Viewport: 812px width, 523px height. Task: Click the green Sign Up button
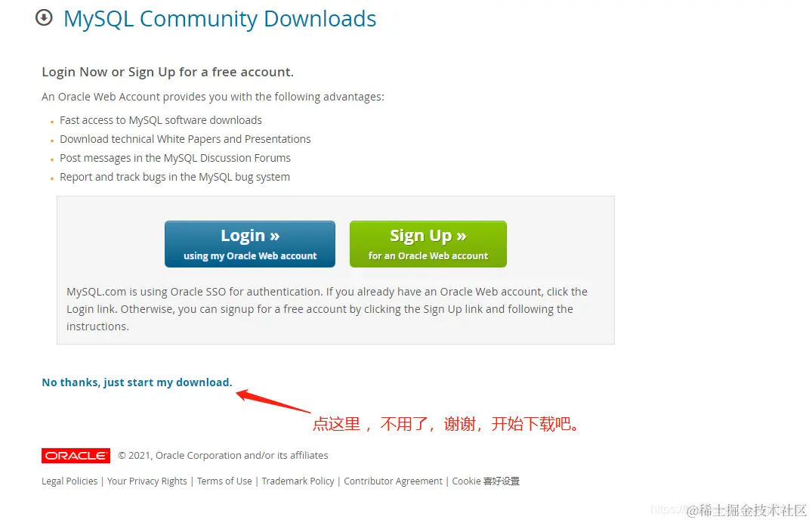428,244
